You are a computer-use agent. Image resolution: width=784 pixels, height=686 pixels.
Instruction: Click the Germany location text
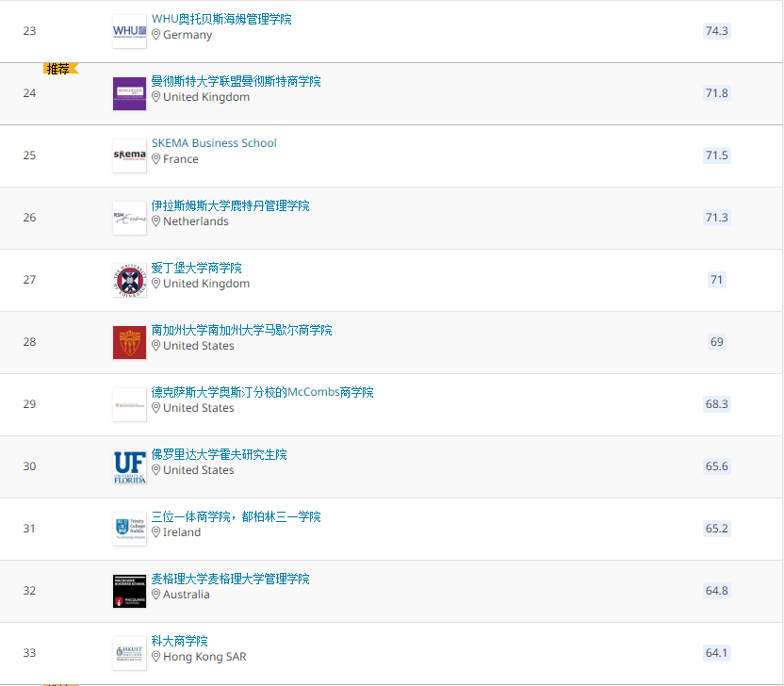click(x=188, y=35)
